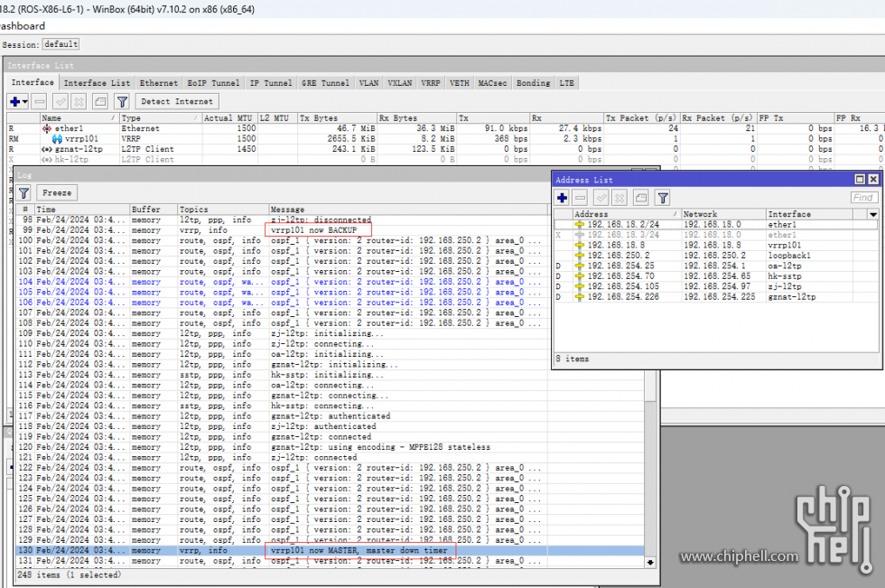Open column dropdown arrow in Address List

873,214
